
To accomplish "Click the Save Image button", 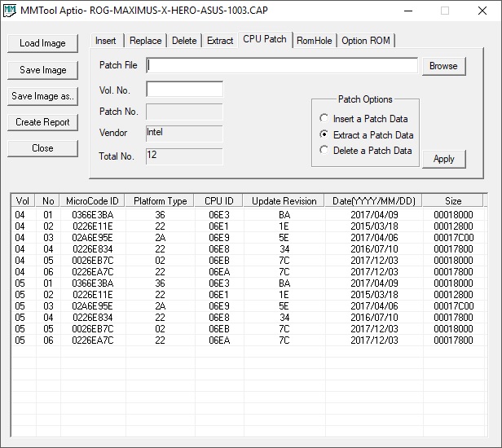I will point(42,70).
